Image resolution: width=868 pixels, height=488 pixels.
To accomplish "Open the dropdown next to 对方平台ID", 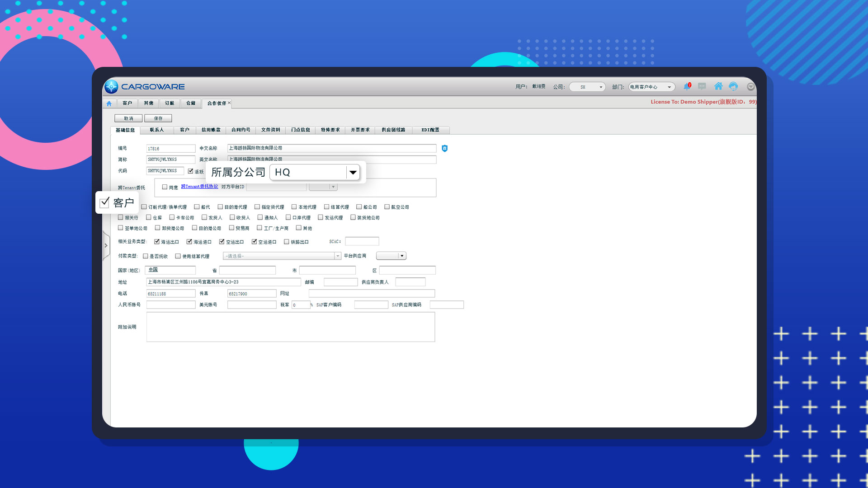I will [x=323, y=187].
